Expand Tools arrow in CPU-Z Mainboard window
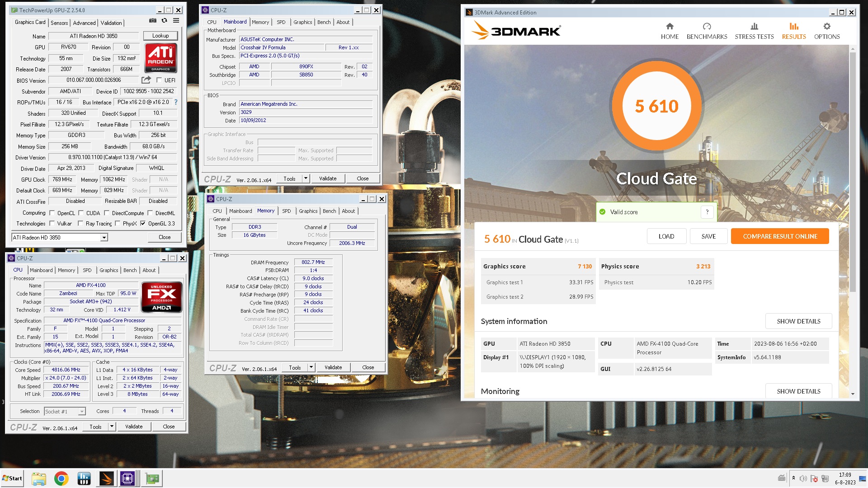 click(306, 178)
